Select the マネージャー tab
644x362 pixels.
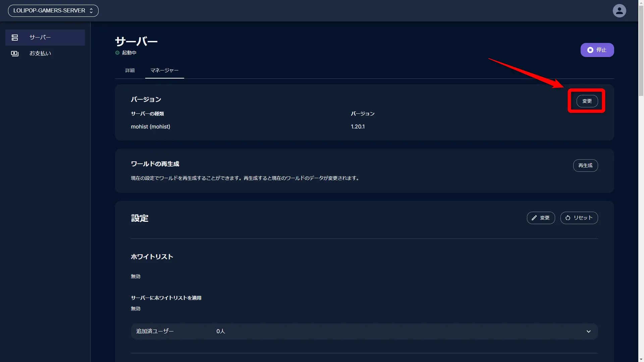point(164,70)
